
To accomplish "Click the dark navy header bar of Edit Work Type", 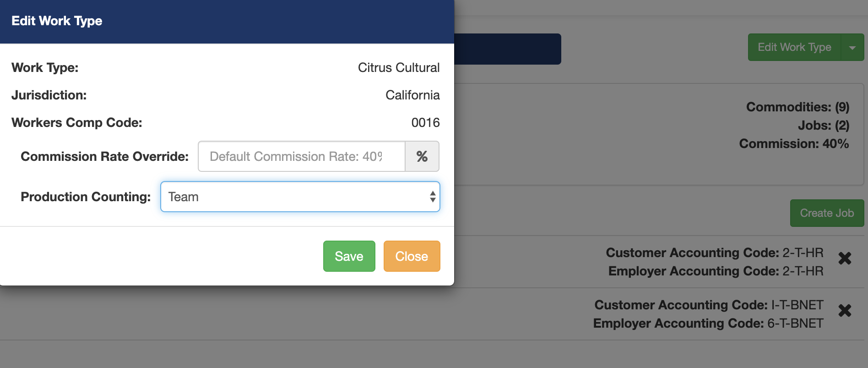I will (x=227, y=21).
